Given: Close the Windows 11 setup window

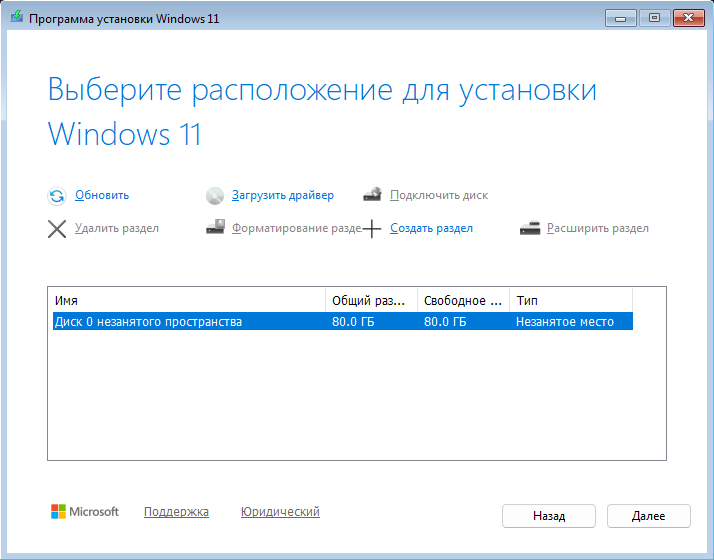Looking at the screenshot, I should point(688,18).
